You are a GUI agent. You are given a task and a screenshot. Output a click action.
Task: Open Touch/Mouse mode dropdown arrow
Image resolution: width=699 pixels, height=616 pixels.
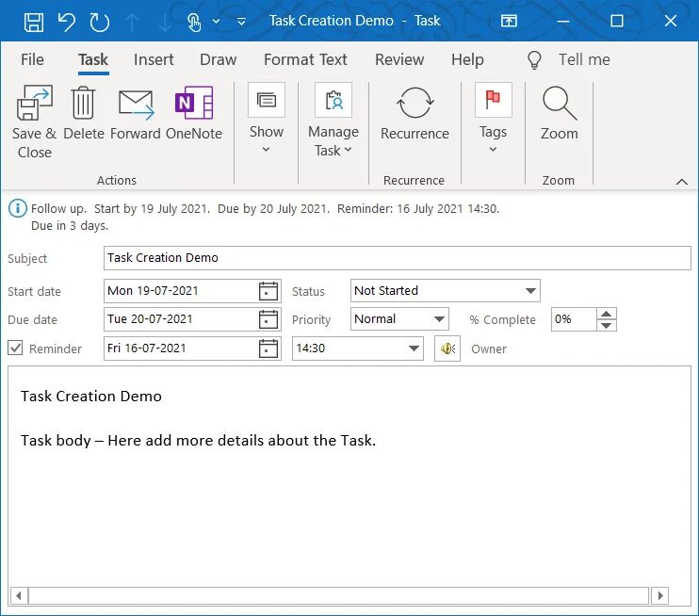(217, 21)
